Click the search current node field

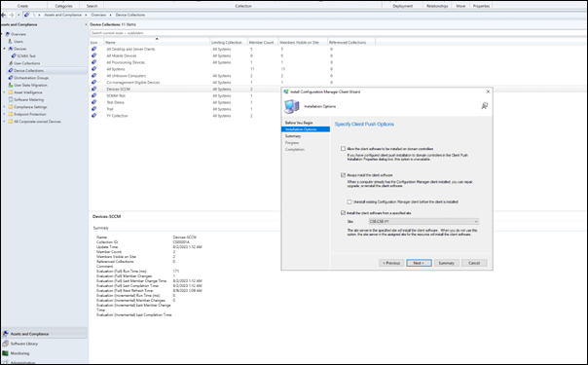pyautogui.click(x=338, y=33)
